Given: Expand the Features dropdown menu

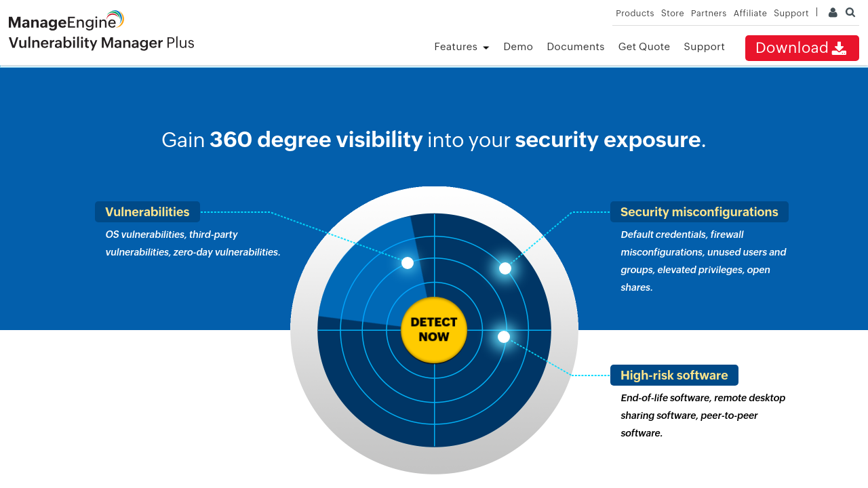Looking at the screenshot, I should pyautogui.click(x=461, y=47).
